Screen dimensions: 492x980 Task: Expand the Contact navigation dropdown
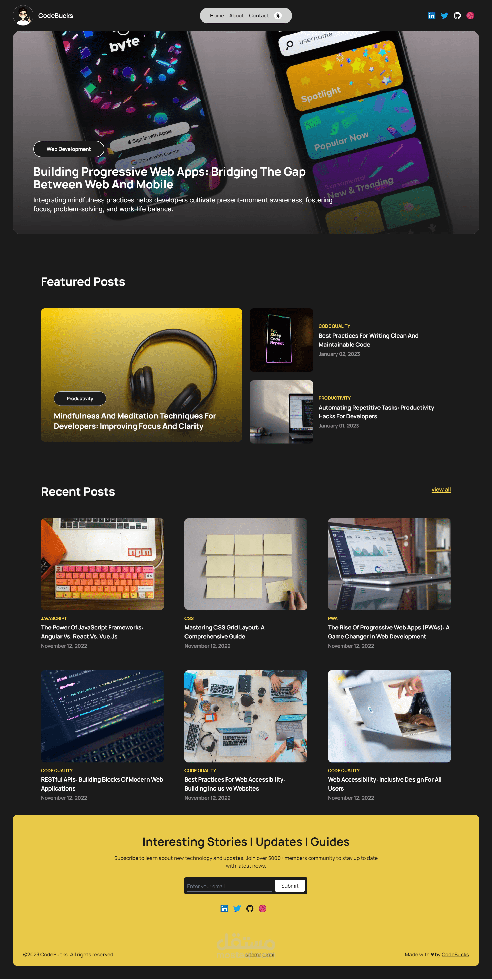pyautogui.click(x=259, y=15)
